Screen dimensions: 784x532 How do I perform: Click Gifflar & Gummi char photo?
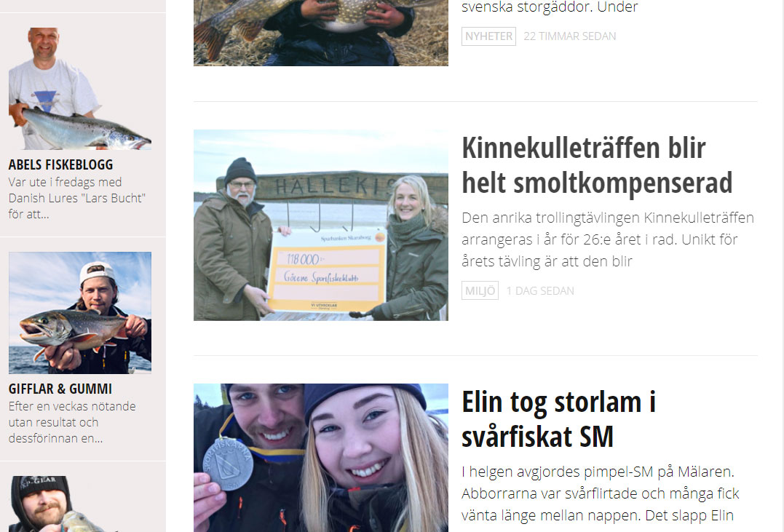[80, 313]
